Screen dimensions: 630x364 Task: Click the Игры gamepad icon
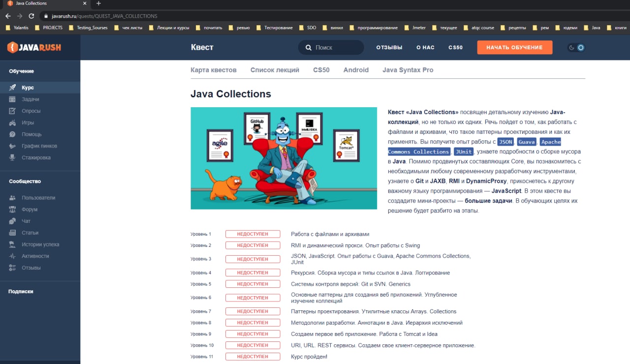coord(12,122)
